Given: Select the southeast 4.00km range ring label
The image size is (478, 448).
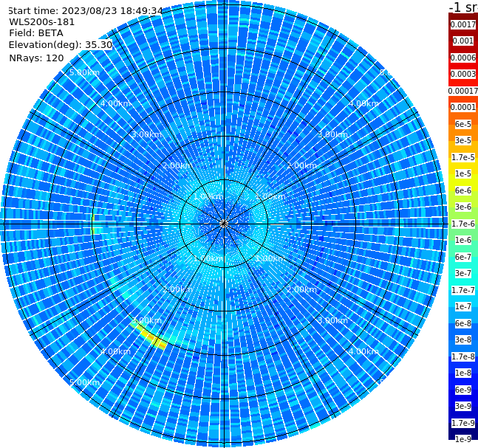Looking at the screenshot, I should (363, 351).
